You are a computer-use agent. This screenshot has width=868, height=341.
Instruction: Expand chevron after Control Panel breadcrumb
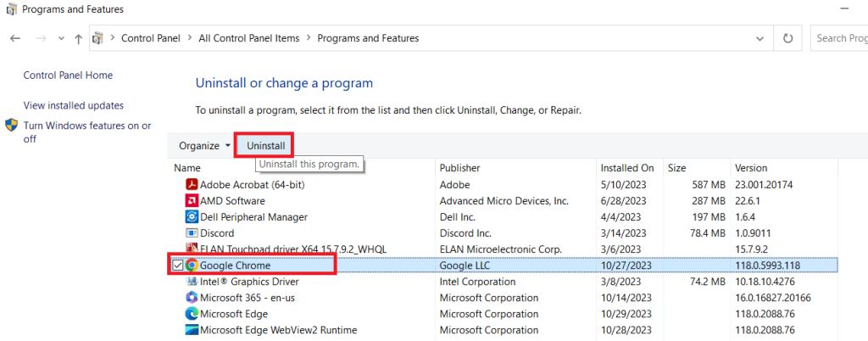pos(190,38)
